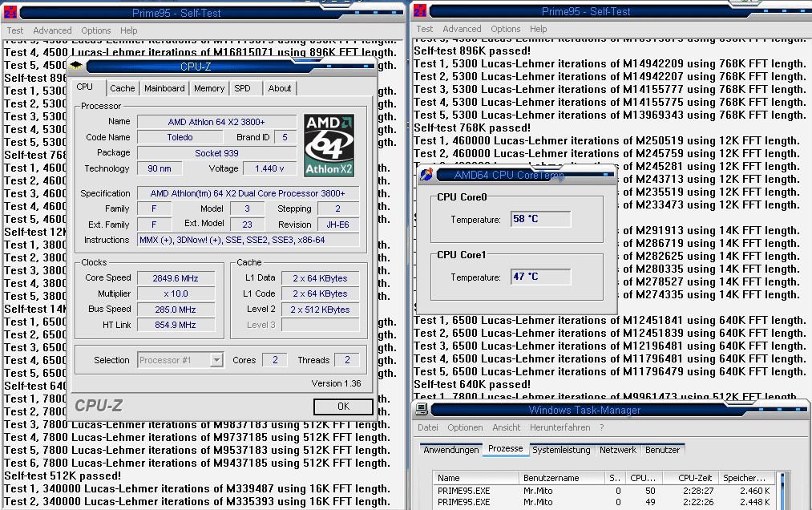The width and height of the screenshot is (812, 510).
Task: Click the Task-Manager process list scrollbar
Action: [782, 490]
